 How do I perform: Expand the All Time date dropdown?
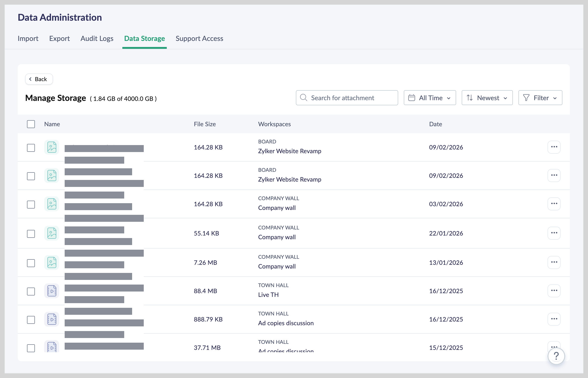pyautogui.click(x=430, y=98)
